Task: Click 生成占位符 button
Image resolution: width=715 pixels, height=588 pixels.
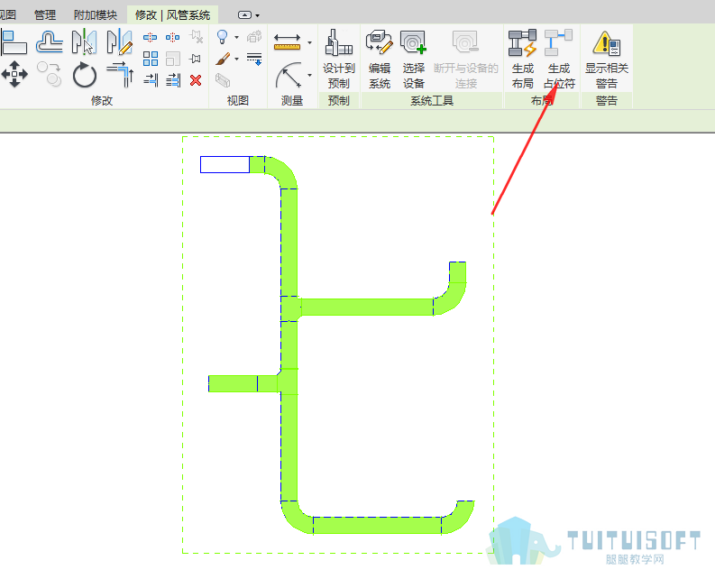Action: [559, 60]
